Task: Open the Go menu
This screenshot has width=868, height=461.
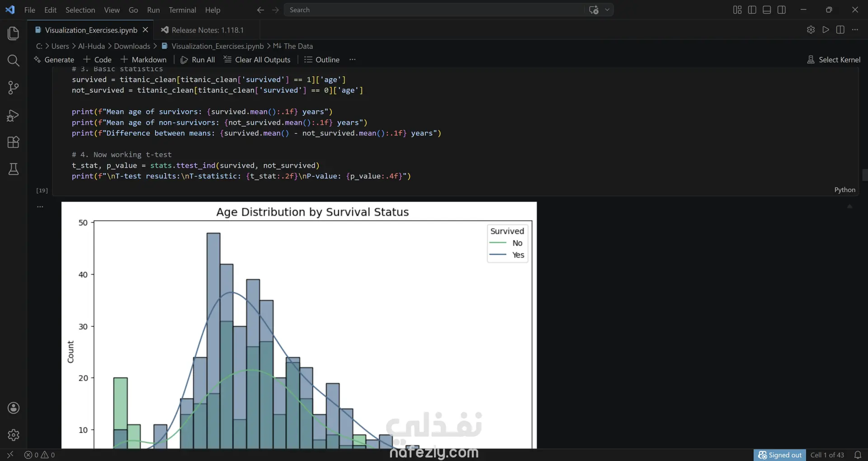Action: pos(133,10)
